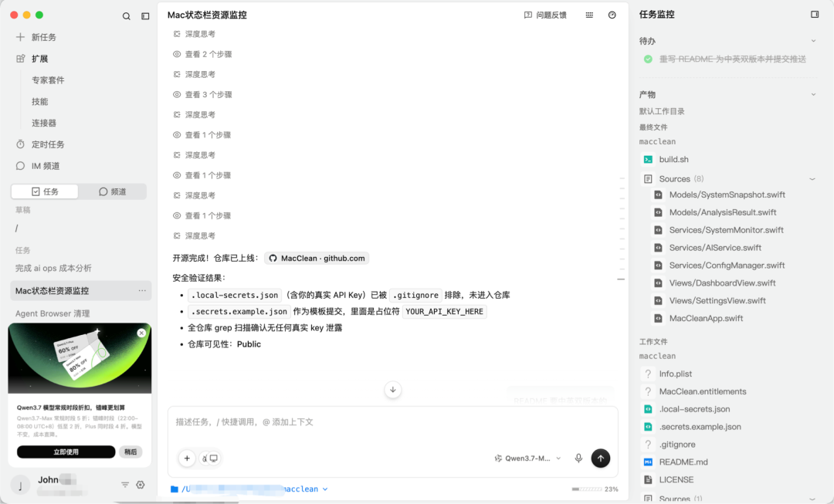
Task: Open settings gear in the sidebar footer
Action: coord(141,485)
